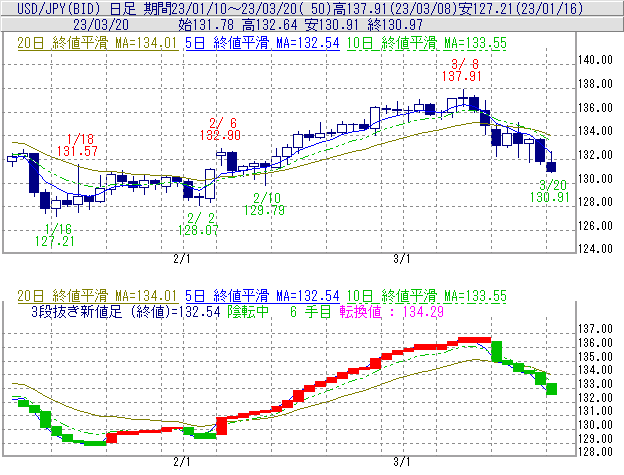Click the 2/2 128.07 low label
The width and height of the screenshot is (624, 475).
click(x=198, y=224)
